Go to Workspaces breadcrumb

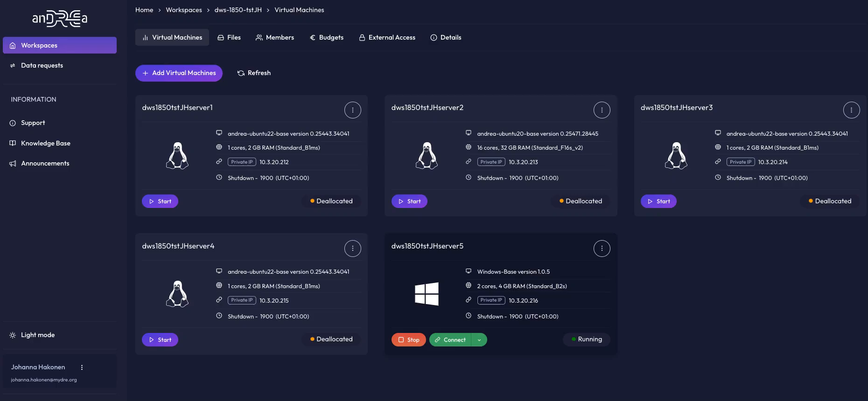coord(184,10)
